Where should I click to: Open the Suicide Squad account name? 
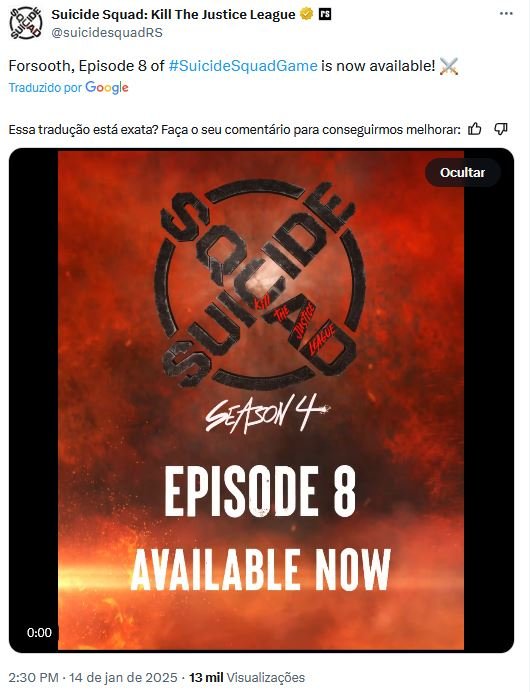pyautogui.click(x=173, y=15)
